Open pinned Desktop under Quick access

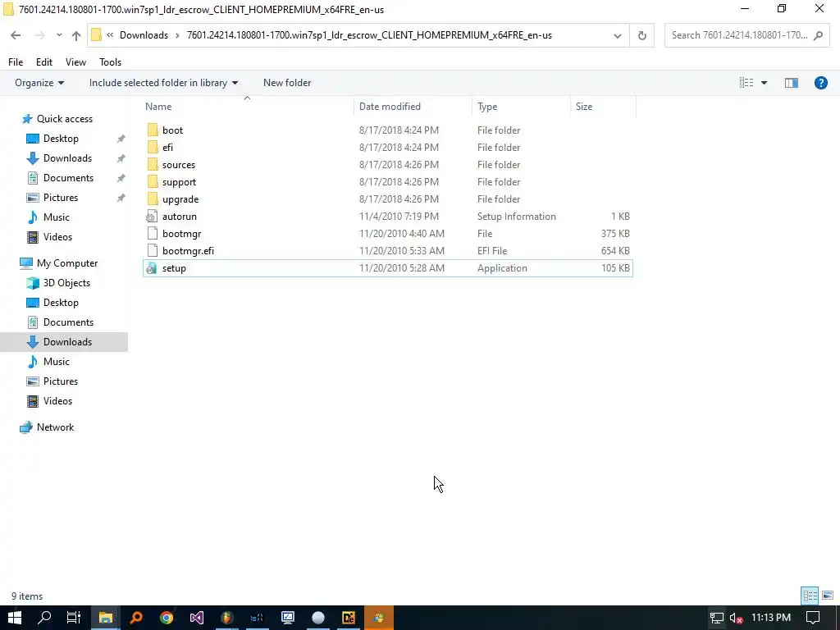click(61, 138)
